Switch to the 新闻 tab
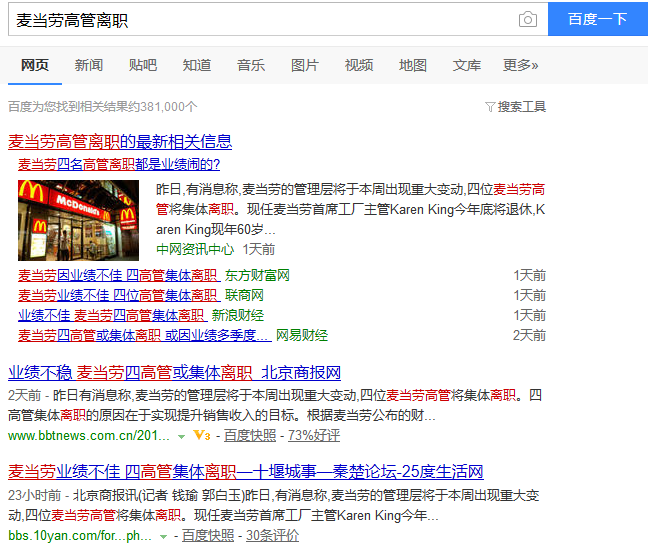The image size is (648, 544). tap(89, 65)
